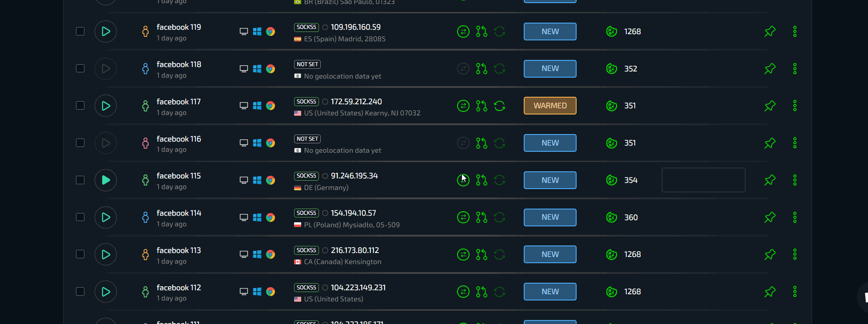The image size is (868, 324).
Task: Select the facebook 119 checkbox
Action: click(80, 32)
